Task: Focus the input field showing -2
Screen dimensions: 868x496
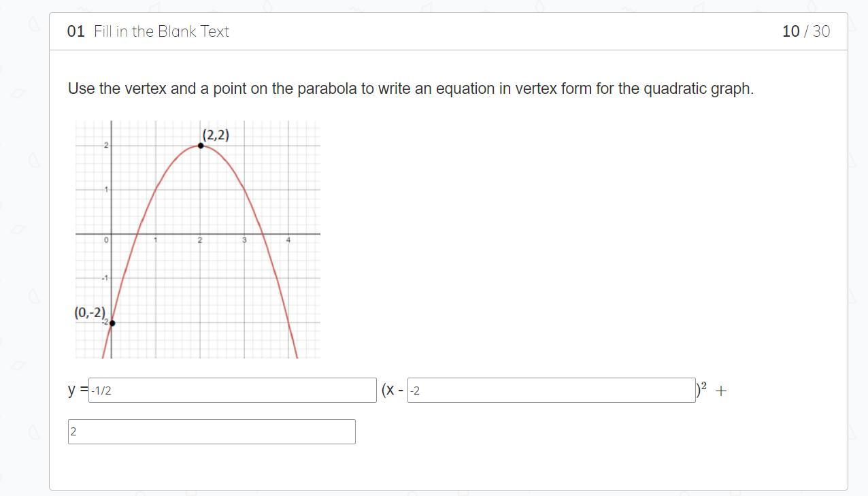Action: 551,391
